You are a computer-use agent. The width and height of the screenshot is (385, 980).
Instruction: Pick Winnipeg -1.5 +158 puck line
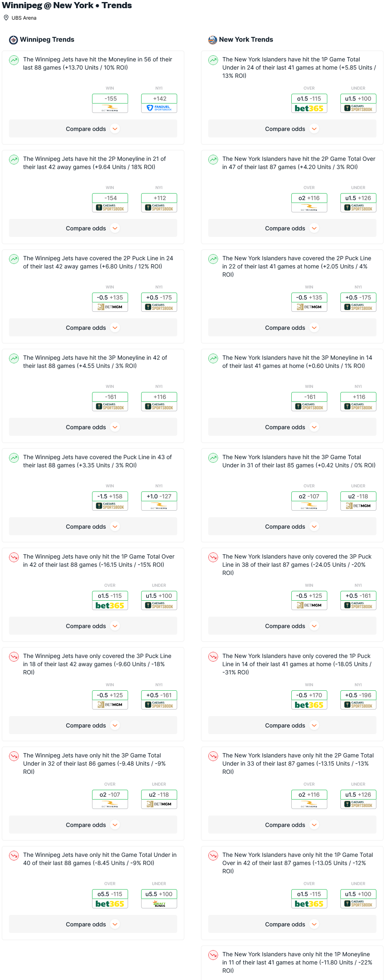110,496
